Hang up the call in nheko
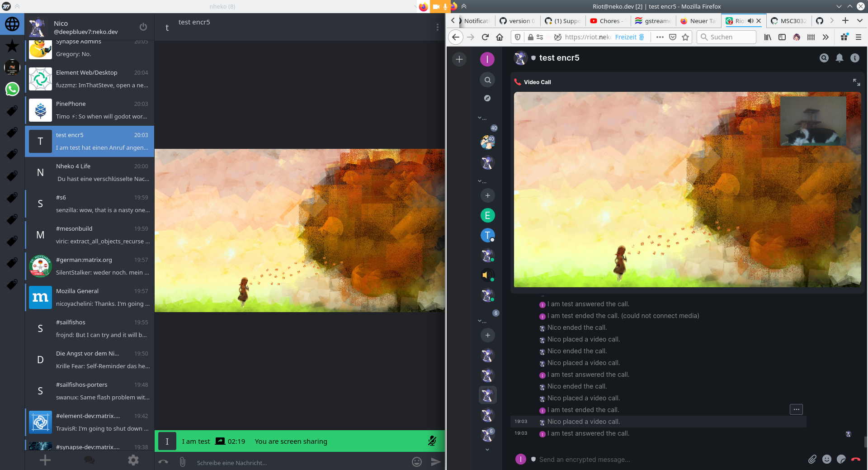This screenshot has width=868, height=470. pyautogui.click(x=164, y=462)
